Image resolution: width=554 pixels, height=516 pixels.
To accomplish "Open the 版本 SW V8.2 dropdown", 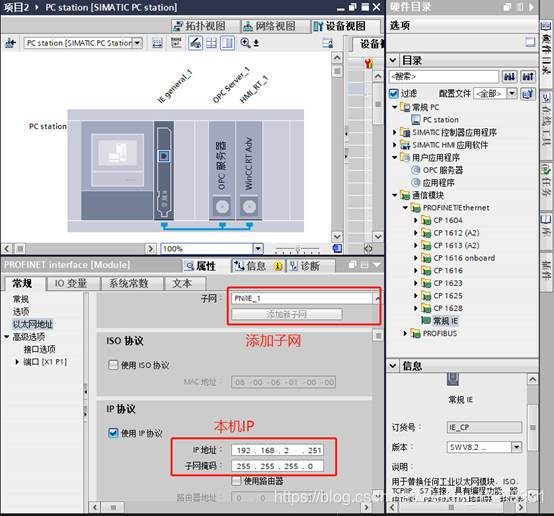I will pos(516,447).
